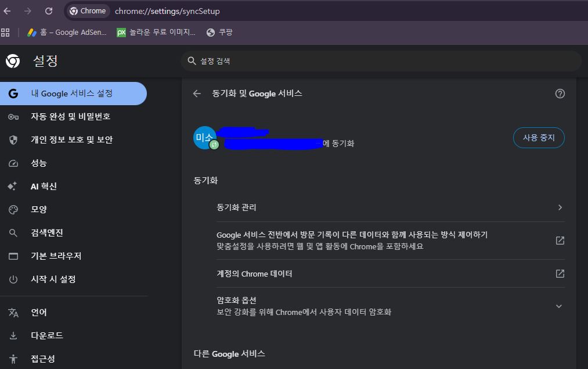
Task: Click the key icon for autofill
Action: coord(13,117)
